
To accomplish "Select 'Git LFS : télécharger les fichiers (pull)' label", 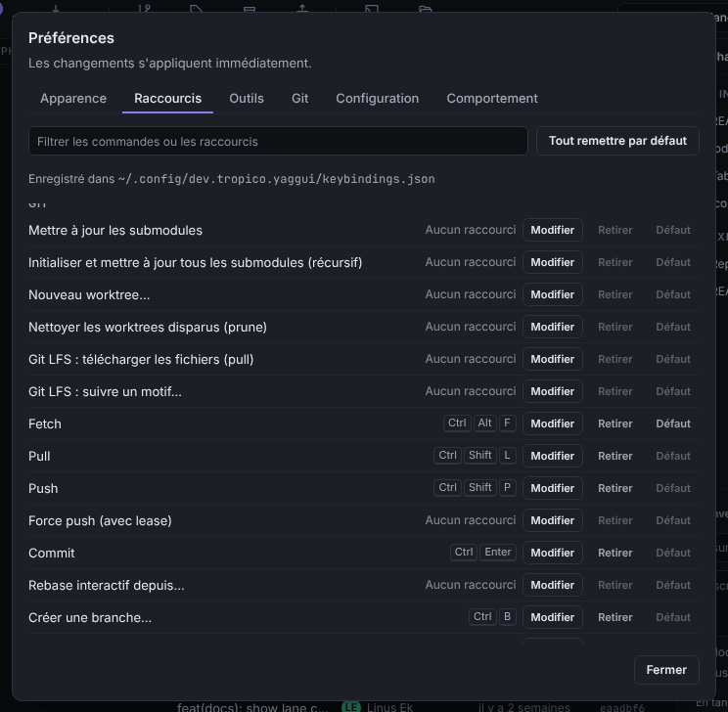I will click(141, 360).
